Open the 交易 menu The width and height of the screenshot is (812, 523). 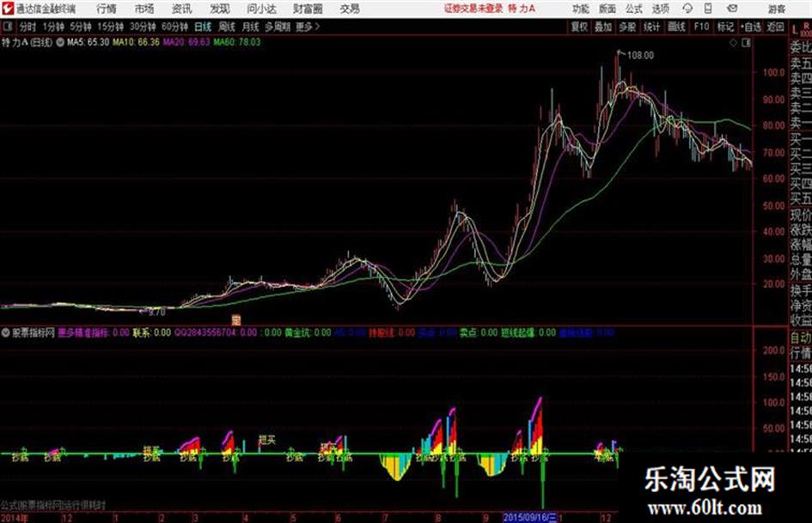350,9
